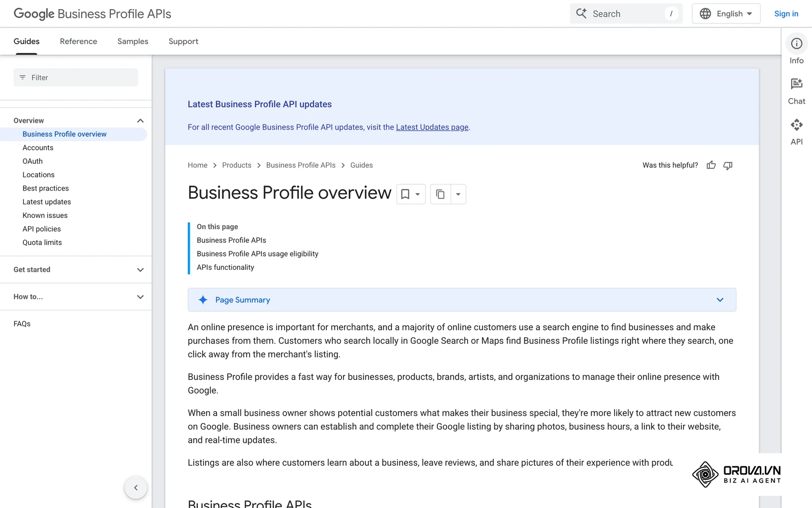812x508 pixels.
Task: Open Locations in the sidebar
Action: click(x=39, y=175)
